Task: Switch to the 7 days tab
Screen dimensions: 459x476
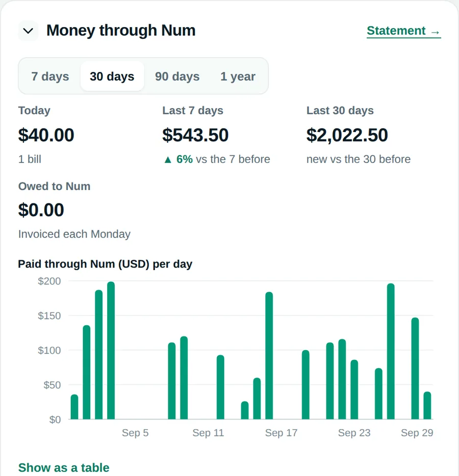Action: 50,76
